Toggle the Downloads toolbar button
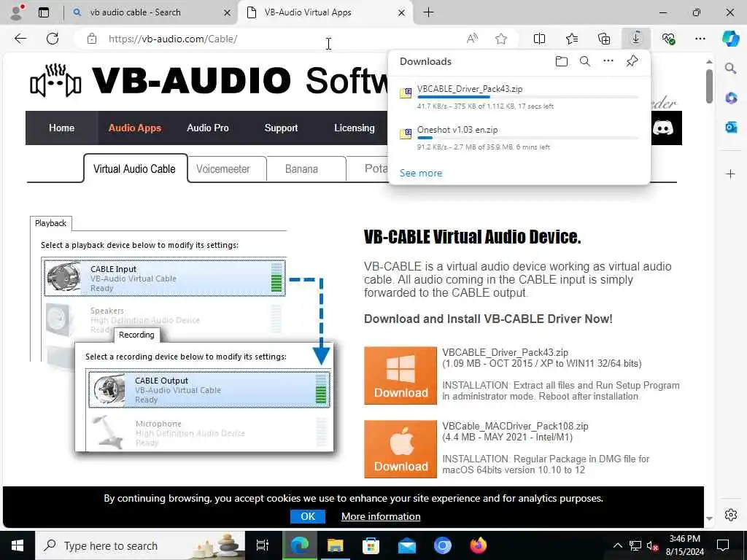 click(x=636, y=38)
